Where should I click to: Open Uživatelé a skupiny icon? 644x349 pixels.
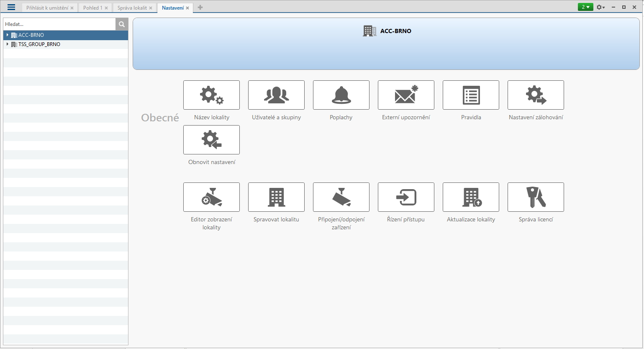[276, 95]
